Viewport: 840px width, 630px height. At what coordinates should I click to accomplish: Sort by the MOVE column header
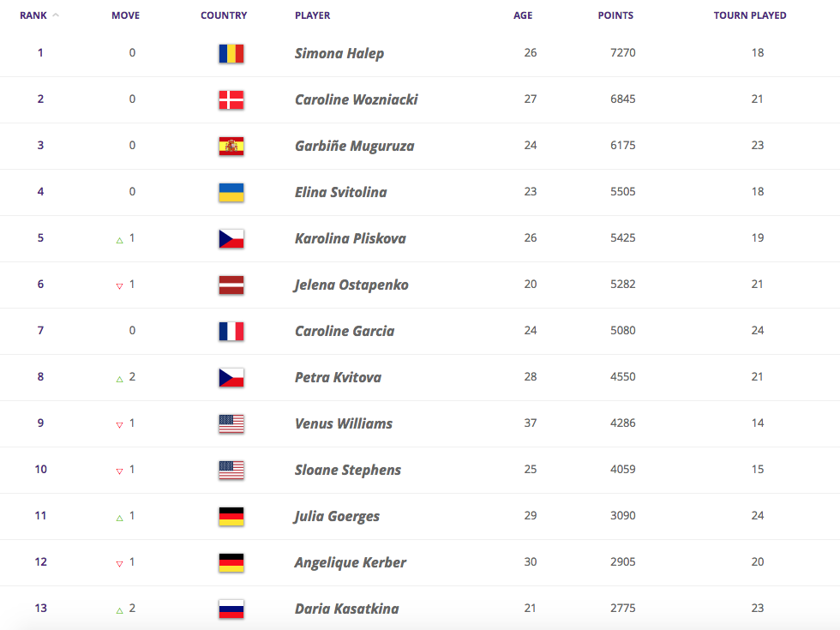125,15
